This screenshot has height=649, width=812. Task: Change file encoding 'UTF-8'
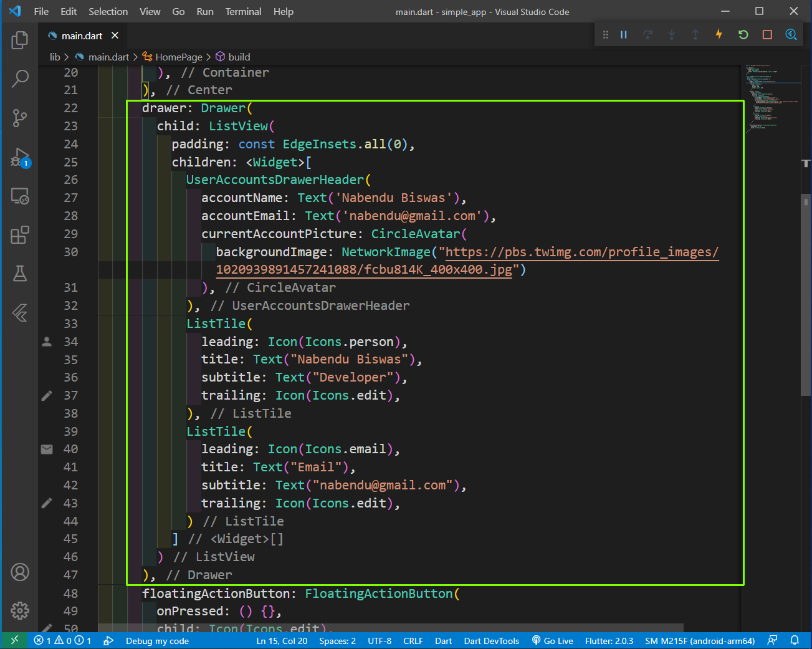coord(380,641)
